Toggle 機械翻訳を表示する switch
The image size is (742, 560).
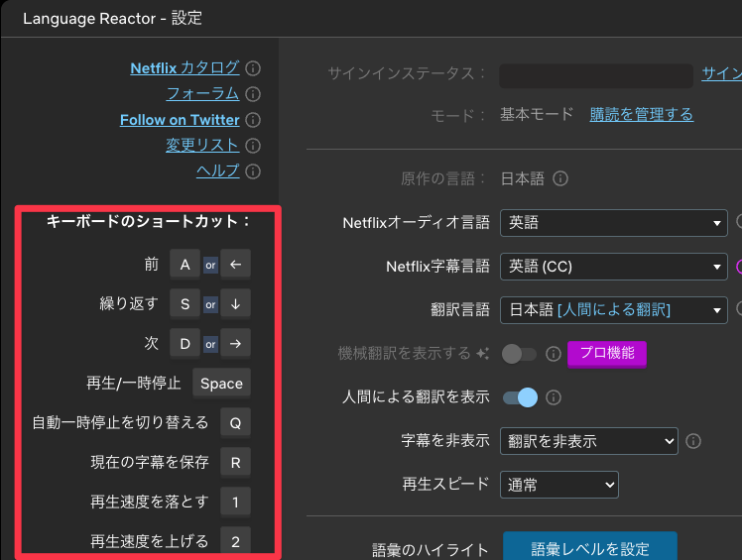tap(519, 354)
